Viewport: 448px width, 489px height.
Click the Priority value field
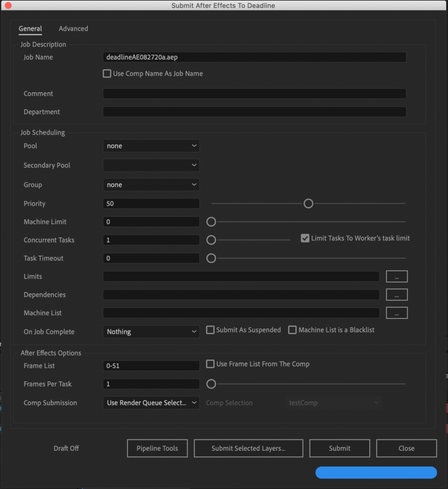tap(151, 203)
